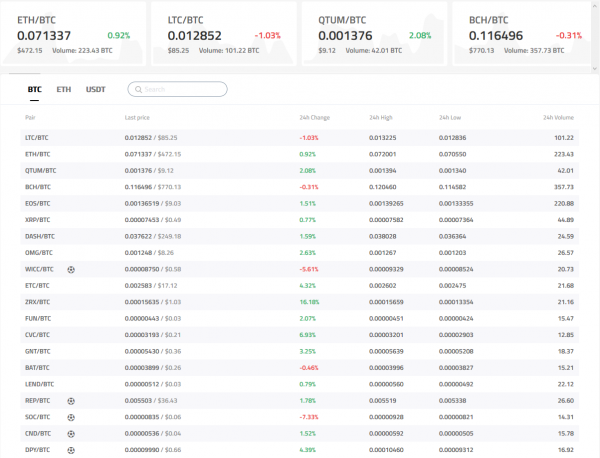Open the WICC/BTC pair label
Screen dimensions: 600x458
39,269
